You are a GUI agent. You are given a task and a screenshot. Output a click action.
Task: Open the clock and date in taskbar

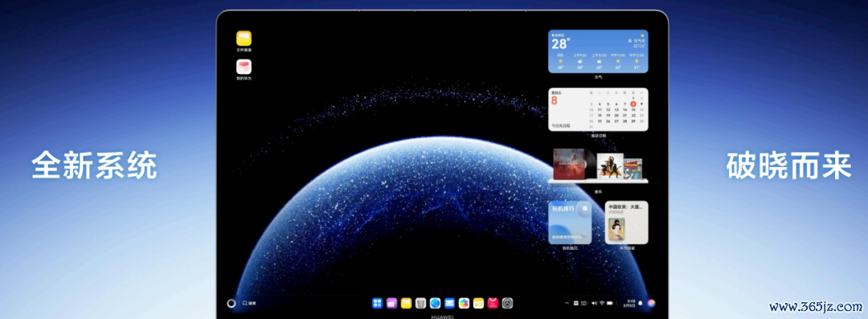629,303
